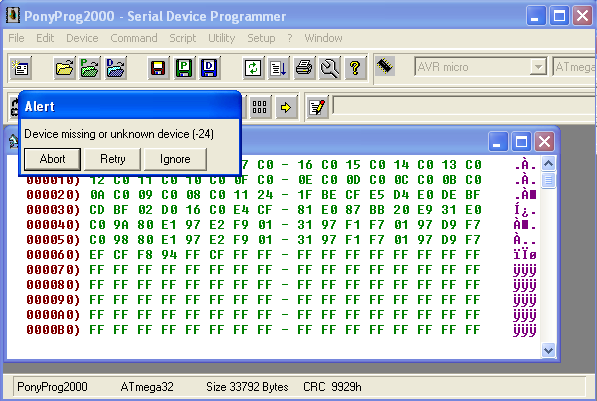Viewport: 597px width, 401px height.
Task: Open help with the question mark icon
Action: (355, 69)
